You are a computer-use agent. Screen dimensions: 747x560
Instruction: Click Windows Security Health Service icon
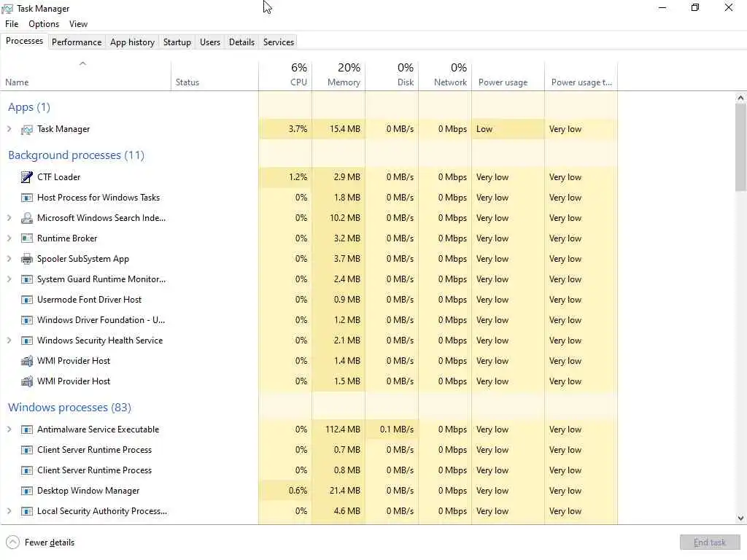(27, 341)
